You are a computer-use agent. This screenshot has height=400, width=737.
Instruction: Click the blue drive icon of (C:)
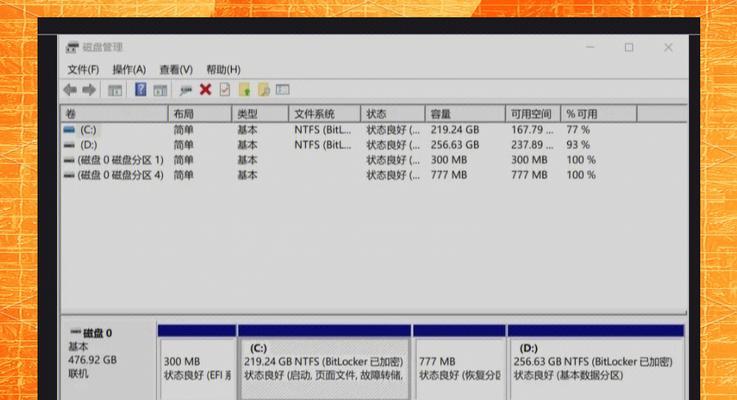point(69,130)
